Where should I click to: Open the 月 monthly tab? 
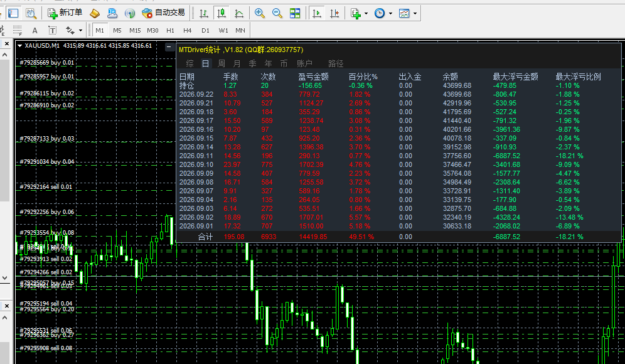click(237, 63)
